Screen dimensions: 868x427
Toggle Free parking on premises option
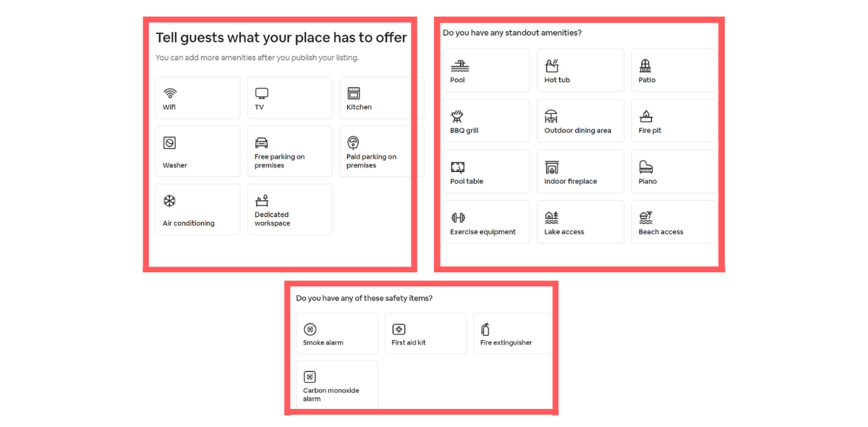(x=289, y=151)
